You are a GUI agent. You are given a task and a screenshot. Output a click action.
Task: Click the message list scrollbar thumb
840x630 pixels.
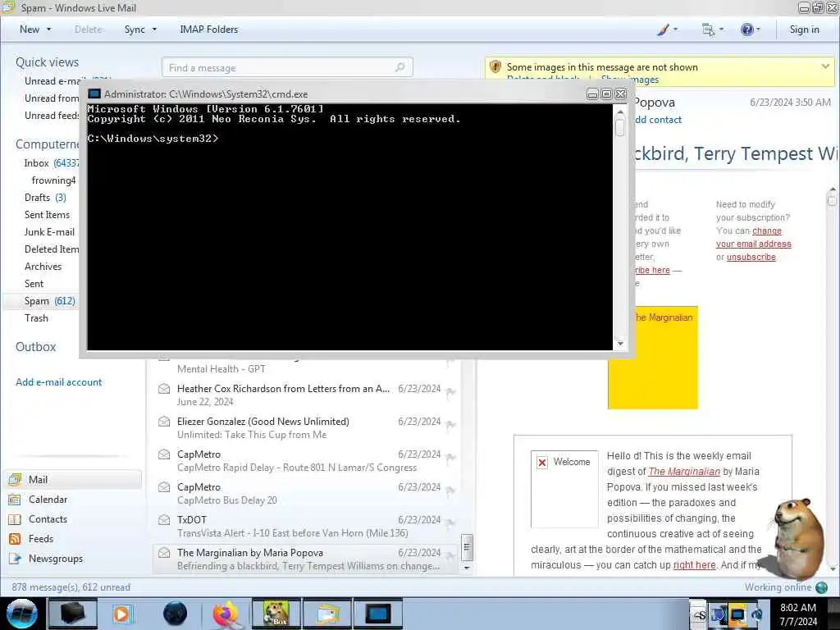click(x=467, y=547)
